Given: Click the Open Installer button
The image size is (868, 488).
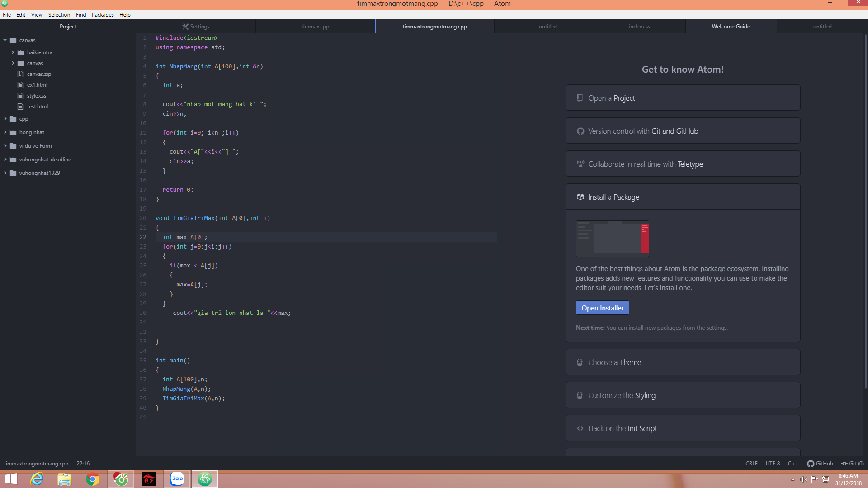Looking at the screenshot, I should (602, 308).
